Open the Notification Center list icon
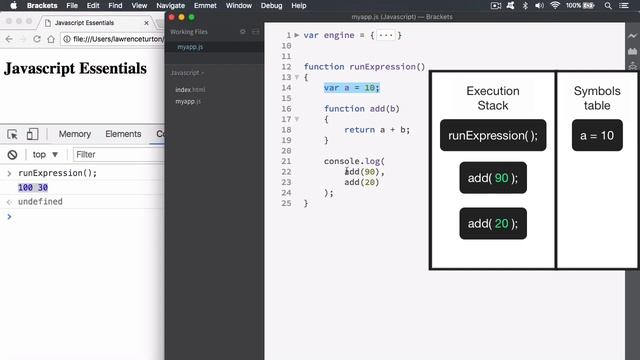This screenshot has height=360, width=640. coord(624,6)
